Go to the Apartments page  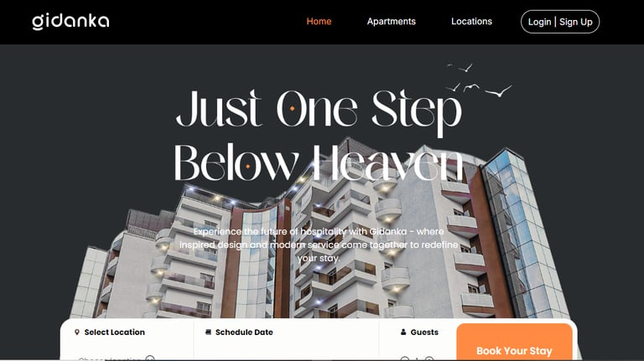tap(391, 21)
